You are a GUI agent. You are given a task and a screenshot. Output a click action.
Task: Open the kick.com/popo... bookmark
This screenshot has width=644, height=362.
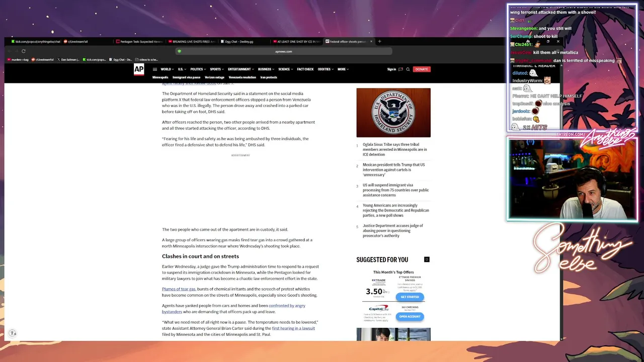pyautogui.click(x=94, y=59)
